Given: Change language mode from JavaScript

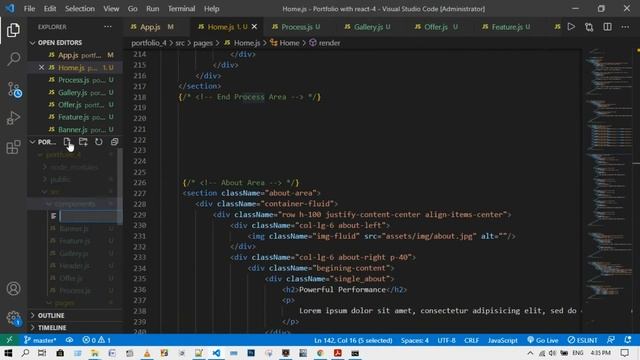Looking at the screenshot, I should [502, 340].
